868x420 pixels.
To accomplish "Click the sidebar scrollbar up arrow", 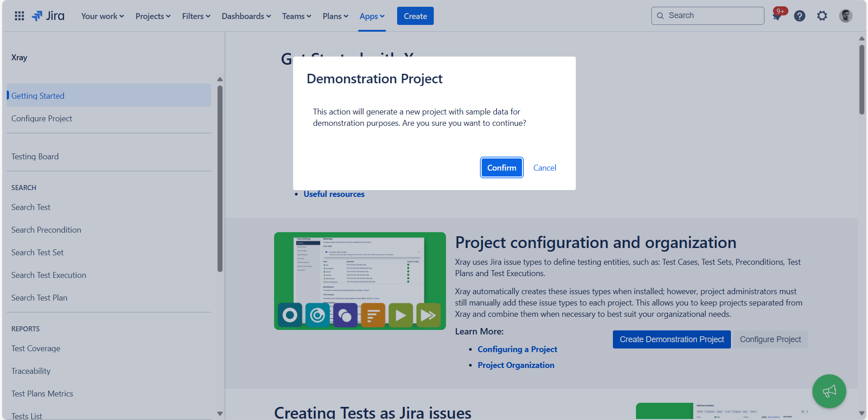I will coord(220,79).
